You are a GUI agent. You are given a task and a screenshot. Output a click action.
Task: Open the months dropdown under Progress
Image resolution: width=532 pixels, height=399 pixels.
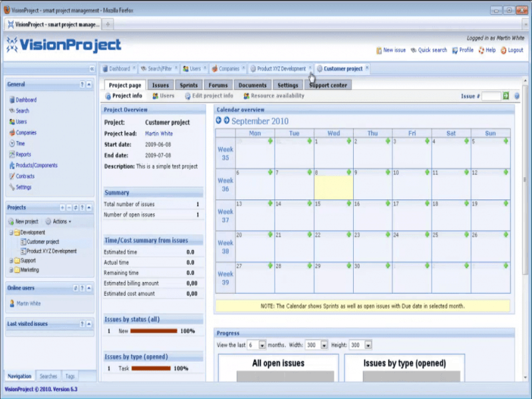click(x=261, y=345)
